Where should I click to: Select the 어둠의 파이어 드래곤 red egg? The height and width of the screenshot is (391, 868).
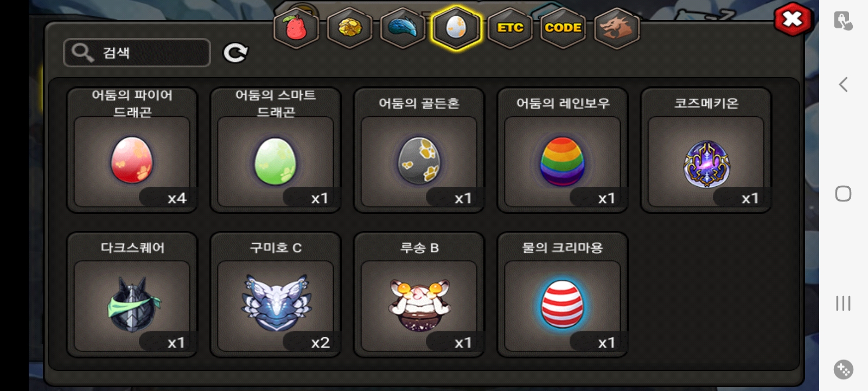pos(132,150)
